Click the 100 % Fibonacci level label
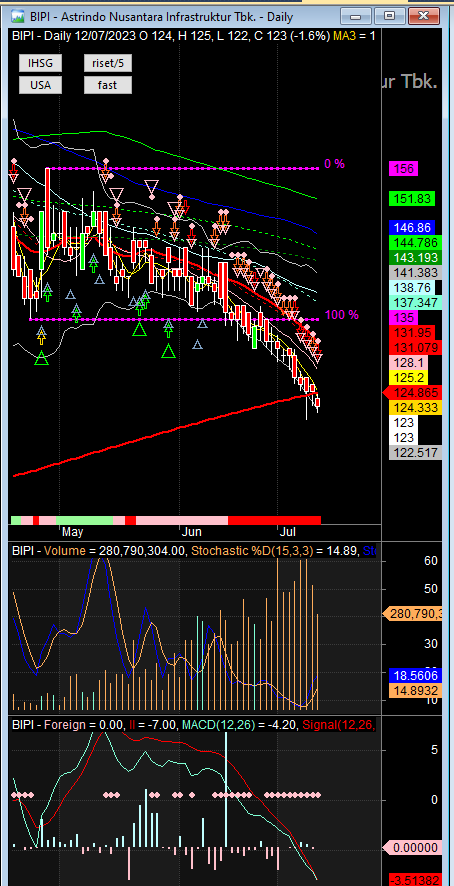Viewport: 454px width, 886px height. pos(342,315)
